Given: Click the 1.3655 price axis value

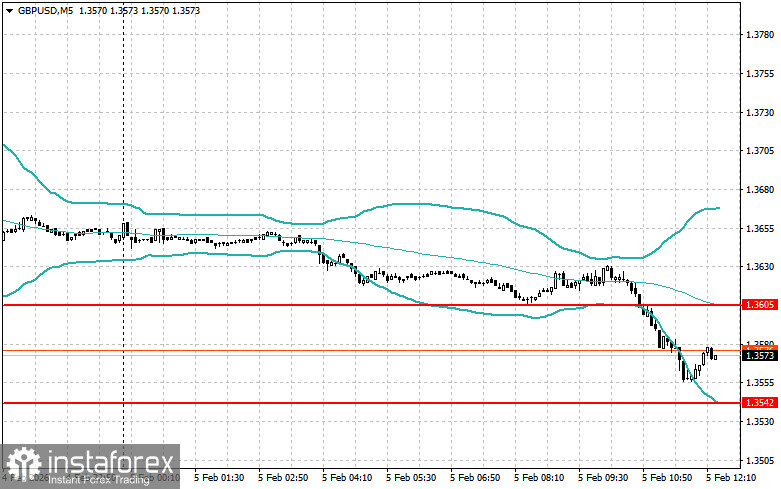Looking at the screenshot, I should pyautogui.click(x=760, y=229).
